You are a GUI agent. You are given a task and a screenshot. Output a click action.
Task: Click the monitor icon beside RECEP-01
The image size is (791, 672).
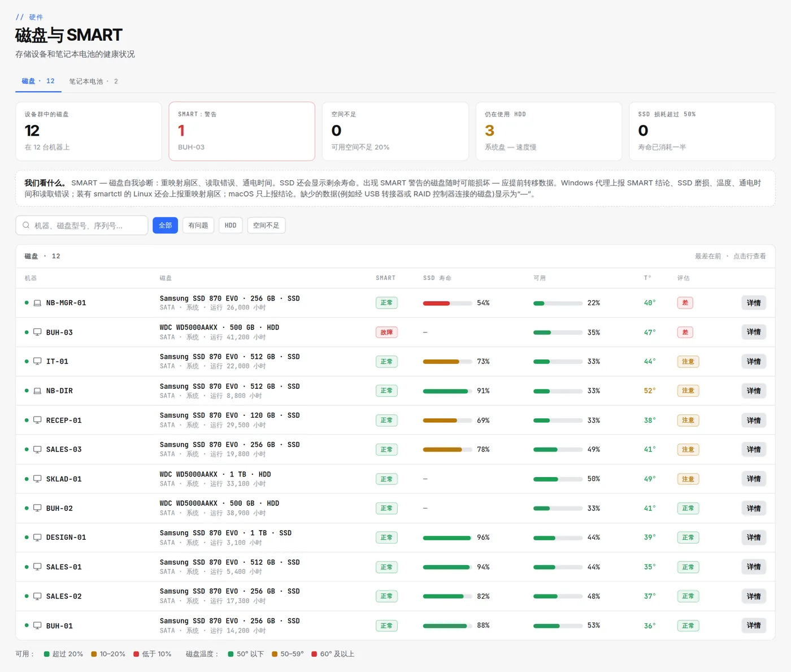click(x=37, y=420)
